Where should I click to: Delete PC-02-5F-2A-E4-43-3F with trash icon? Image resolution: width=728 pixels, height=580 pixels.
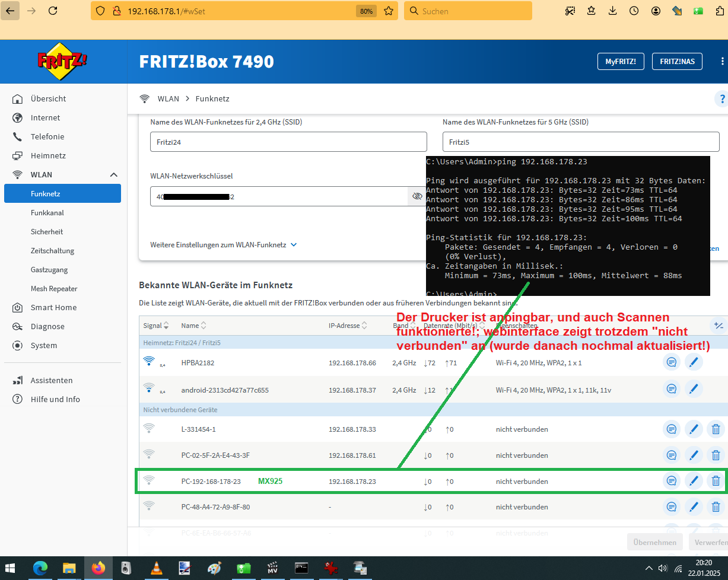[716, 455]
